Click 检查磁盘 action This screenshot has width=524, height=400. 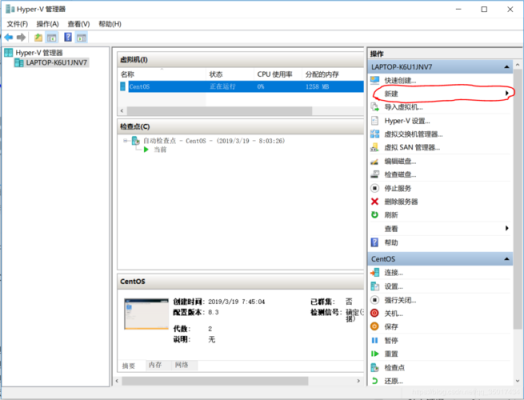(x=400, y=175)
